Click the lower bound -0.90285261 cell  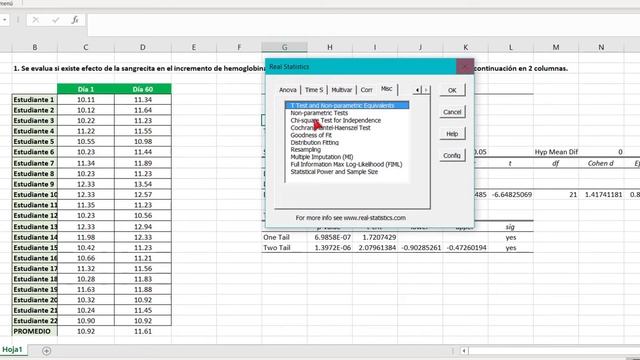coord(420,248)
